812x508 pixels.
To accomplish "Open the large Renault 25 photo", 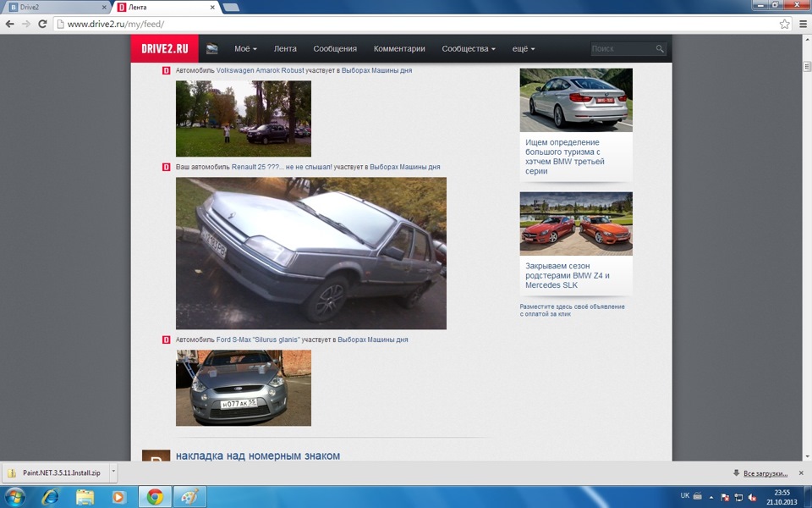I will coord(311,253).
